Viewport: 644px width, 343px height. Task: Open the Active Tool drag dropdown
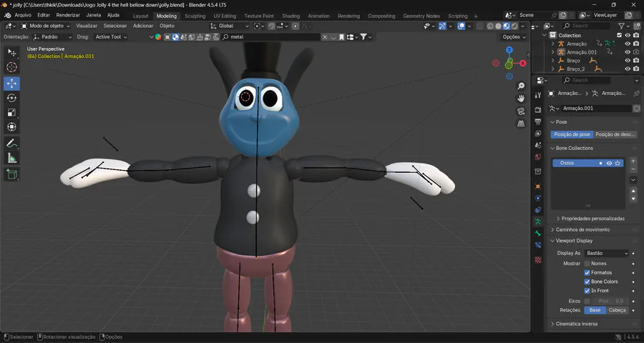click(x=110, y=37)
